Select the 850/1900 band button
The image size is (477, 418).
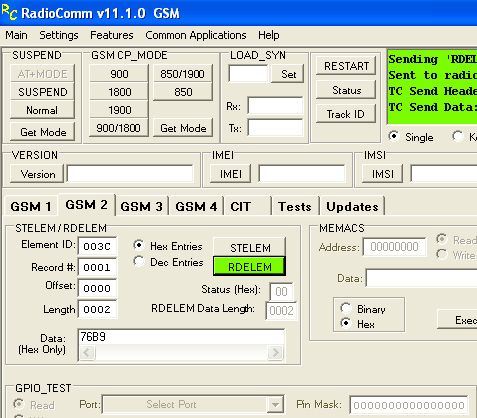click(183, 74)
